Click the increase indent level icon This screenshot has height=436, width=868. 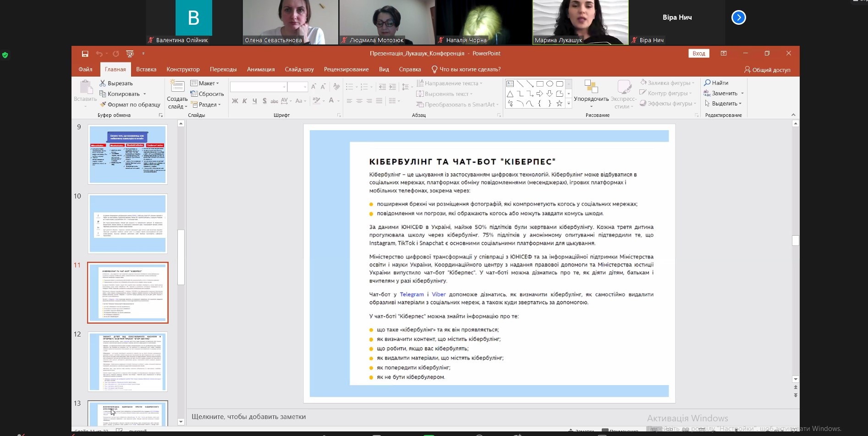tap(392, 87)
